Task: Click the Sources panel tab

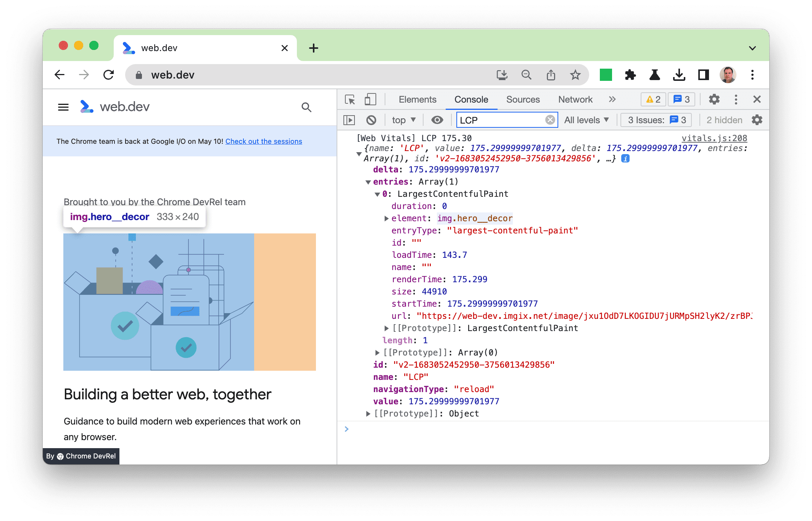Action: point(523,99)
